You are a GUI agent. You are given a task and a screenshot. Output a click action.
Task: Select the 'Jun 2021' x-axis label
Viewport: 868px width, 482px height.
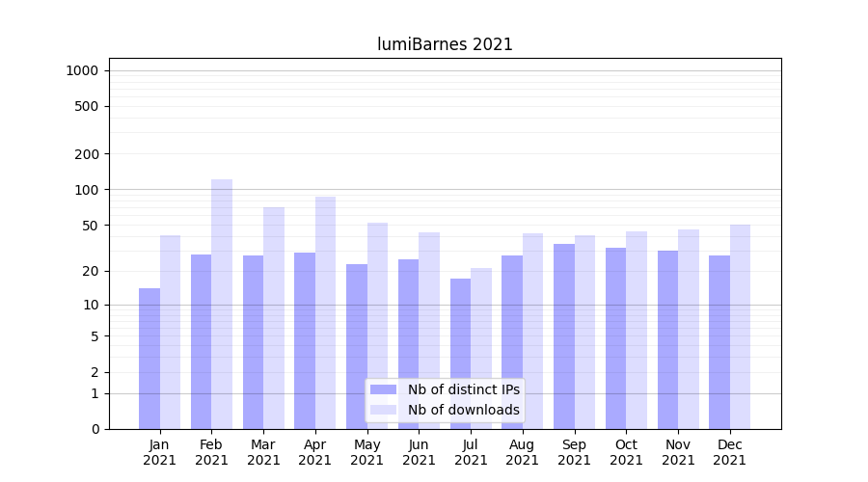[x=419, y=452]
